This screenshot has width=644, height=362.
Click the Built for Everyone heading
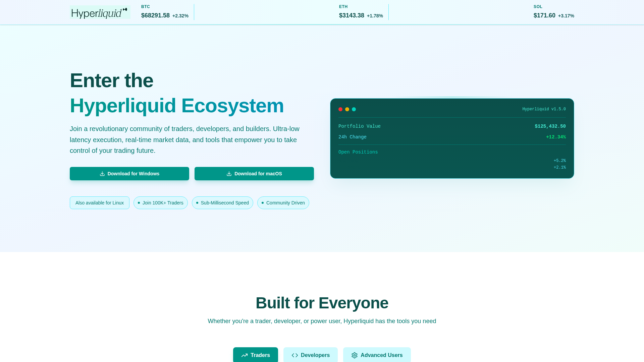coord(322,303)
